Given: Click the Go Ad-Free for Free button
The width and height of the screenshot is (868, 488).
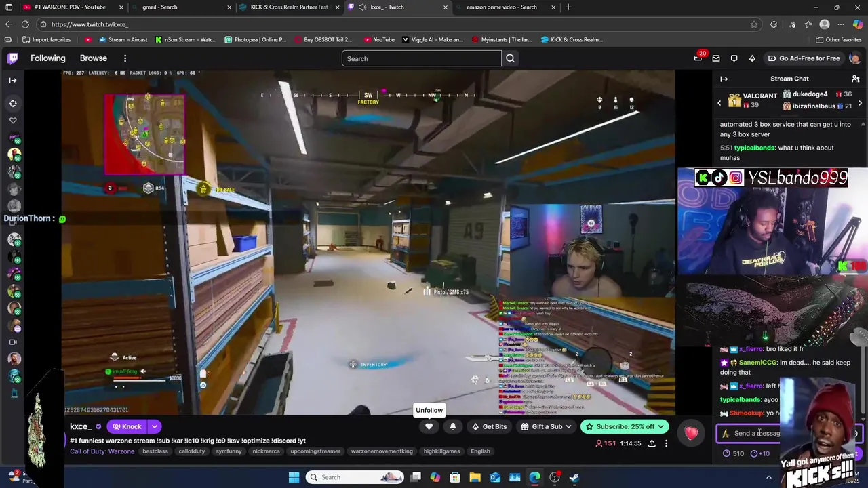Looking at the screenshot, I should tap(804, 58).
